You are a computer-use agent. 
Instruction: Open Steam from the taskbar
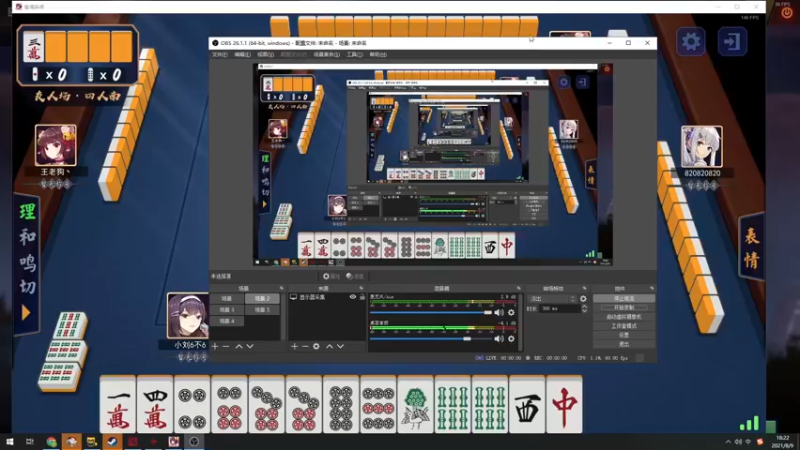point(112,441)
